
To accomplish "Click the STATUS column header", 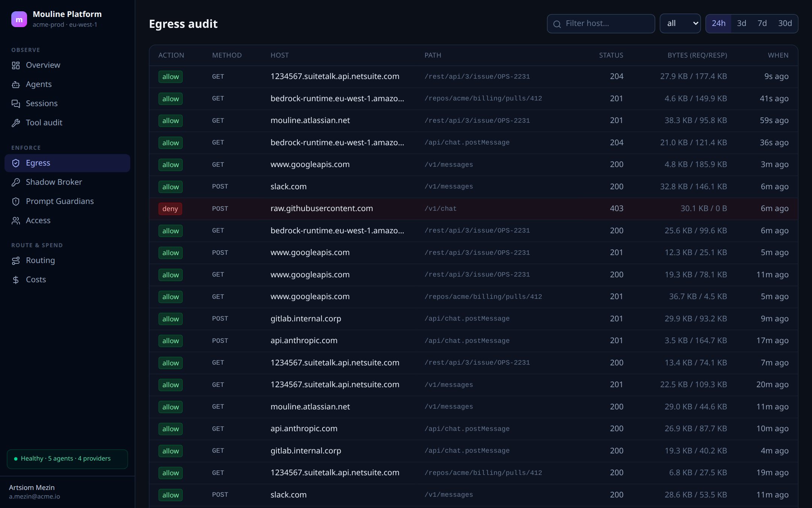I will pyautogui.click(x=611, y=55).
